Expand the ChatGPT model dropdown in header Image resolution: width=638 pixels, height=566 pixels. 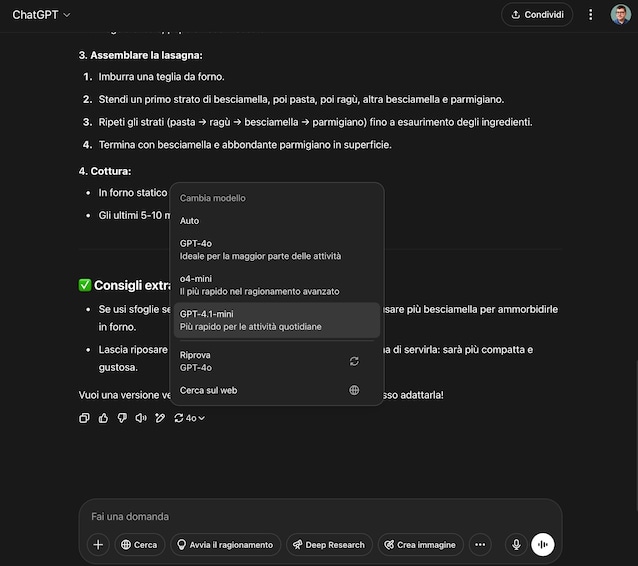(x=41, y=15)
